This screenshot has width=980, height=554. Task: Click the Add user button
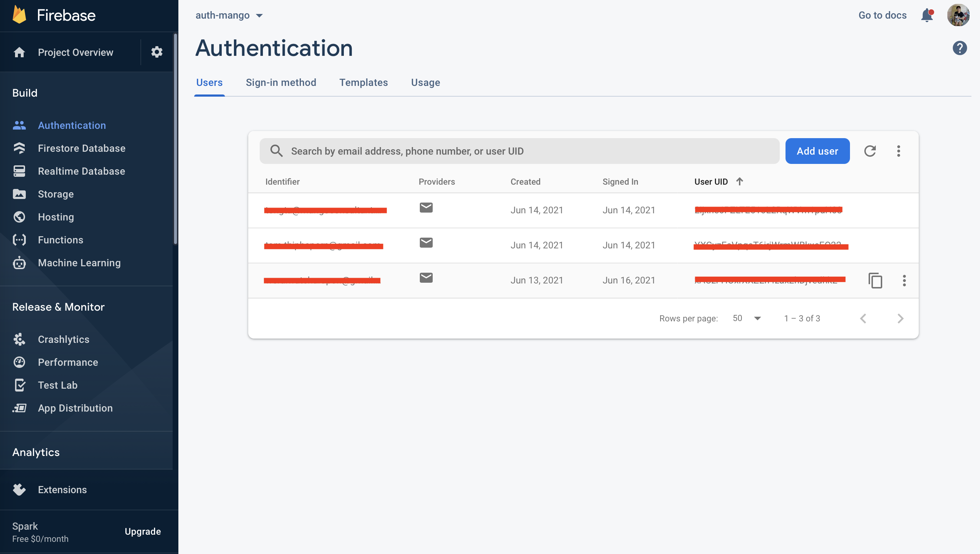[817, 151]
